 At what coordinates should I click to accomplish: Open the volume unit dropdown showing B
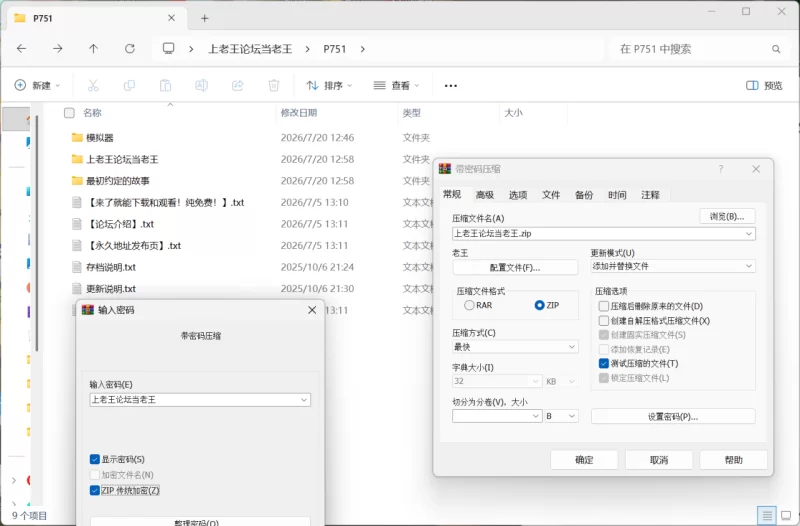click(x=561, y=416)
